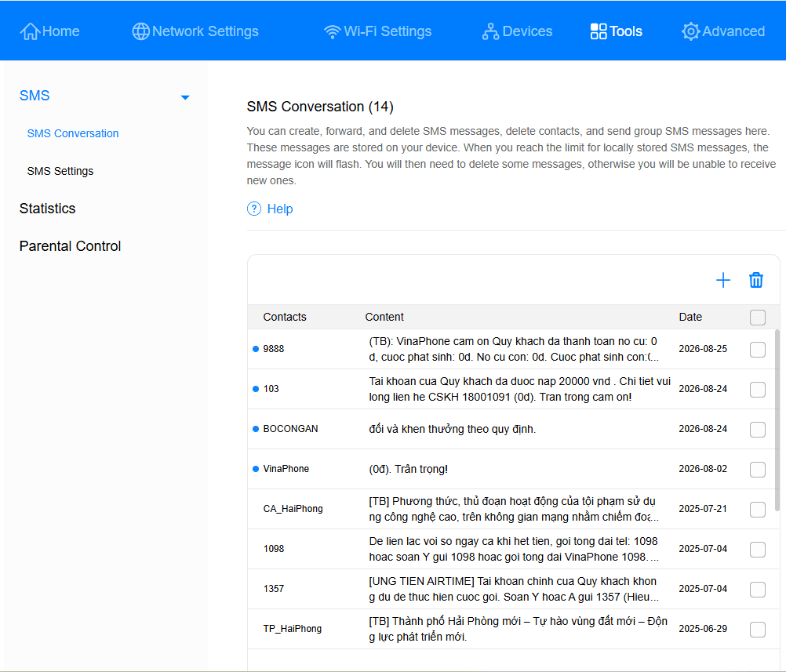This screenshot has width=786, height=672.
Task: Click the SMS sidebar heading
Action: [35, 95]
